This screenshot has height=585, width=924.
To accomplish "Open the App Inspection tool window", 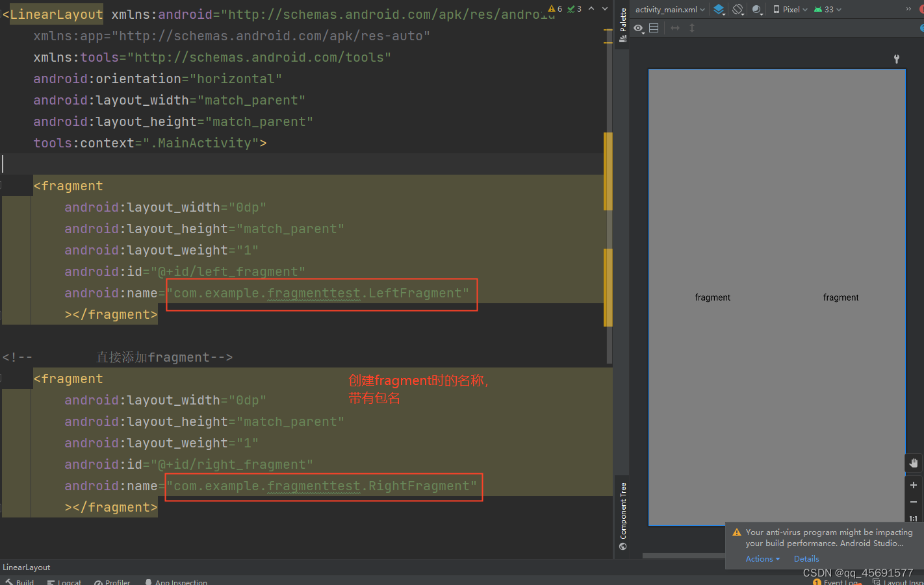I will 176,582.
